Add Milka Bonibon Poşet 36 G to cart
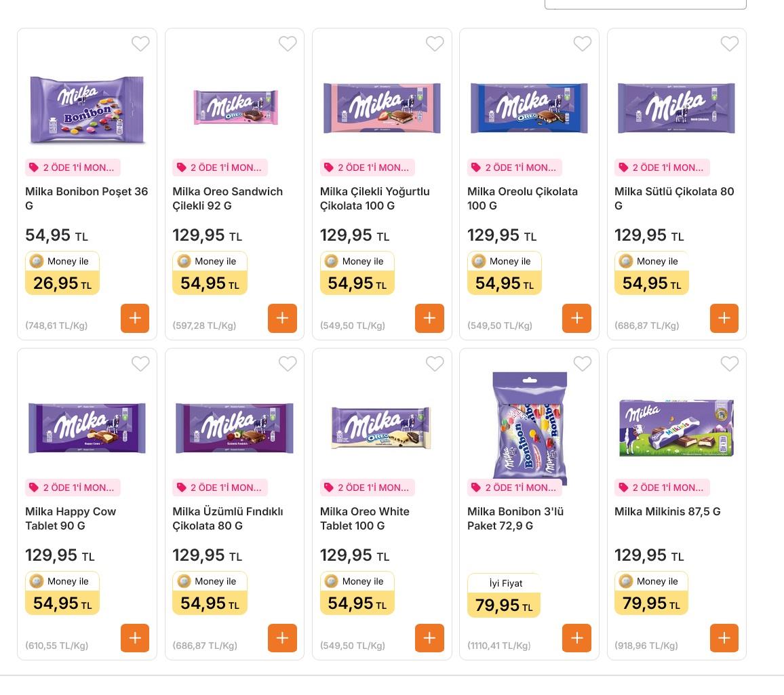The height and width of the screenshot is (695, 784). (135, 318)
